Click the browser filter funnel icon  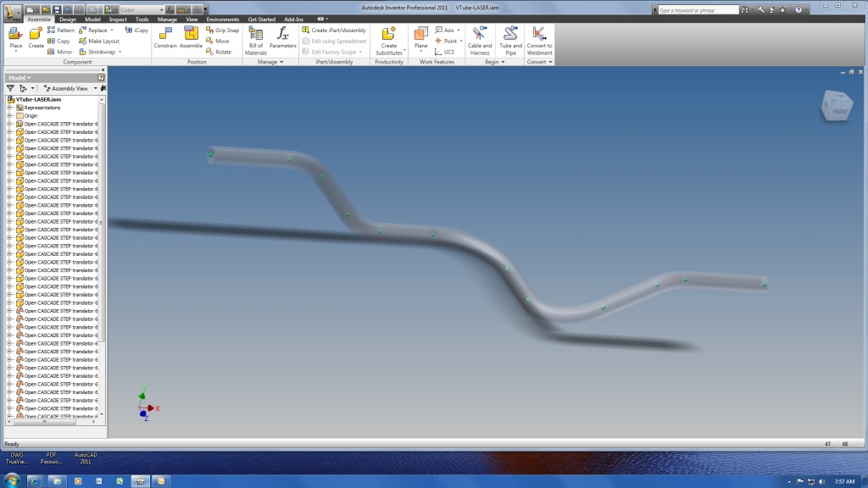click(10, 88)
